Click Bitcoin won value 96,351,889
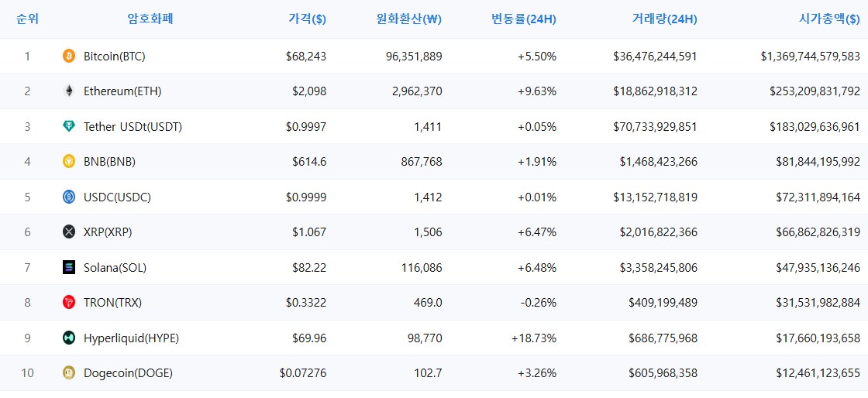Viewport: 868px width, 398px height. 413,57
